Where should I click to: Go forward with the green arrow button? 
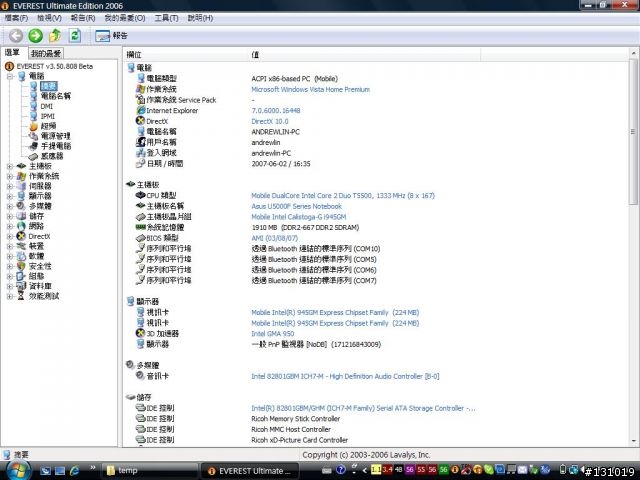(x=36, y=36)
